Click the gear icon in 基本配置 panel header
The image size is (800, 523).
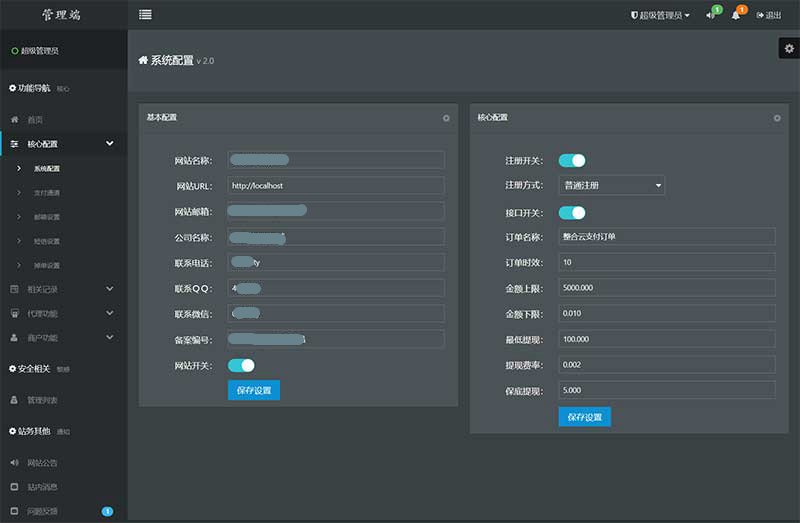pos(446,118)
